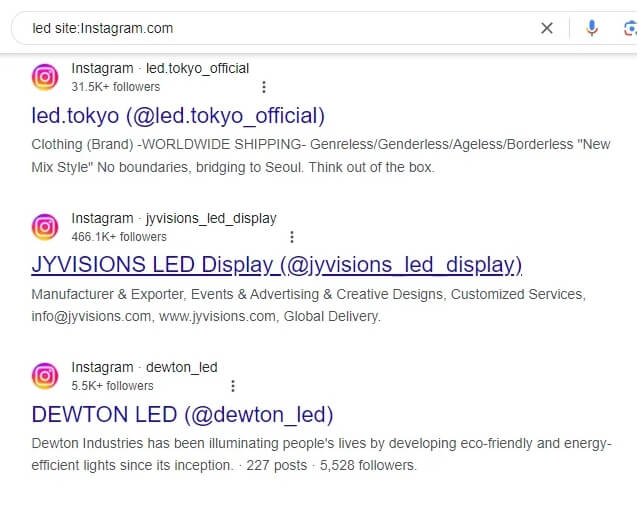Click the '466.1K+ followers' text

coord(119,237)
